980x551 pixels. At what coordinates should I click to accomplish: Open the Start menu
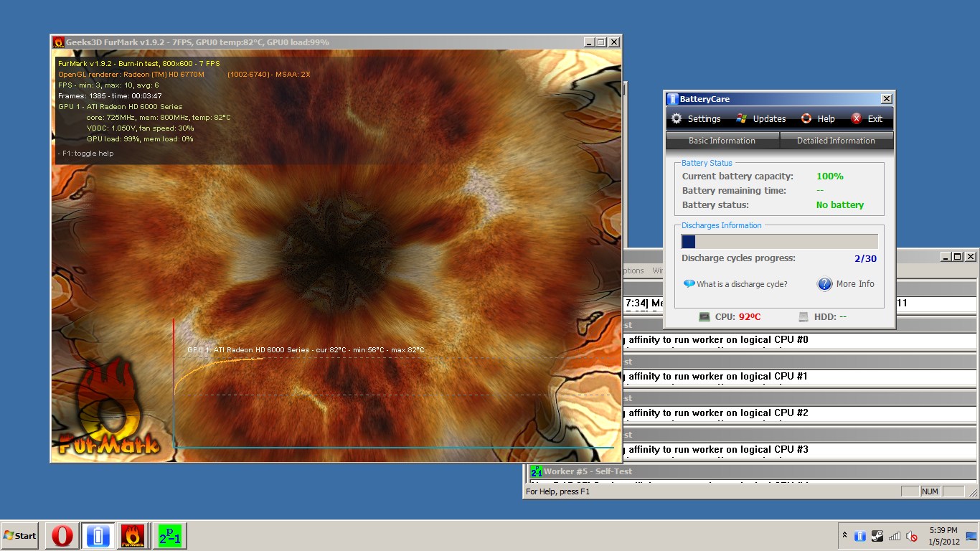tap(20, 536)
